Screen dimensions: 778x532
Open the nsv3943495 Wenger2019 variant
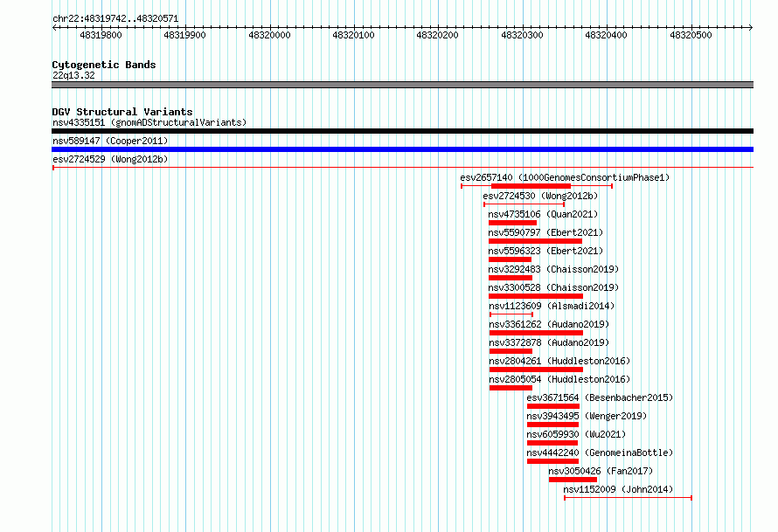point(587,416)
